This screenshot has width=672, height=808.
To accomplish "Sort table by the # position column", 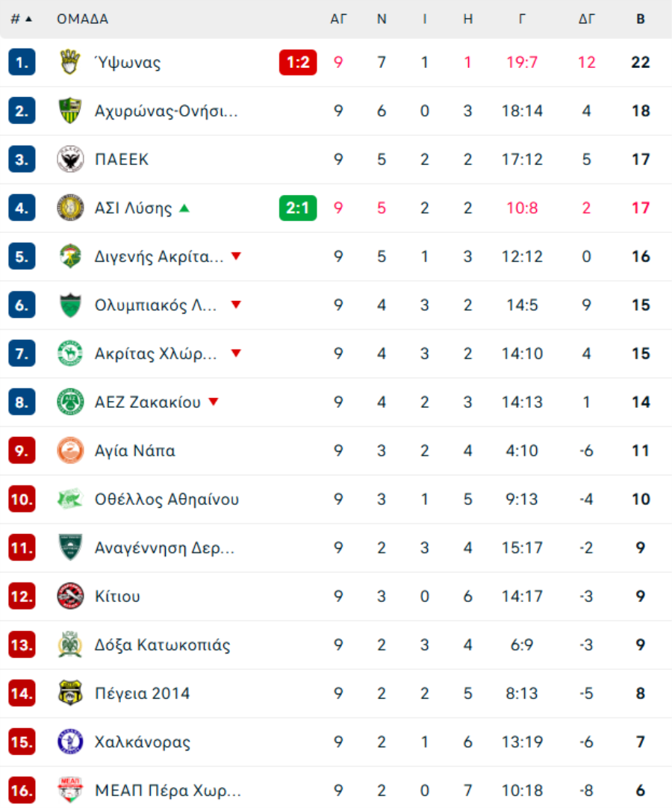I will pyautogui.click(x=21, y=19).
